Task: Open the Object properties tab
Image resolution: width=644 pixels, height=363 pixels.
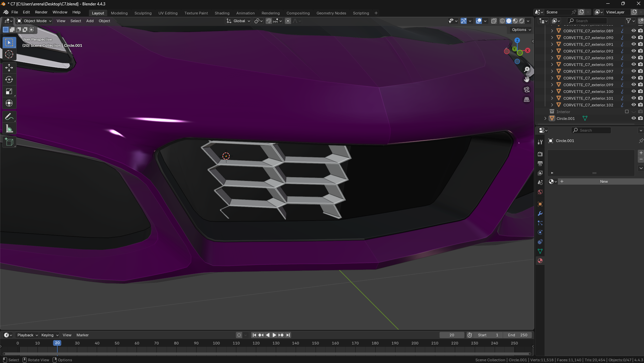Action: click(540, 204)
